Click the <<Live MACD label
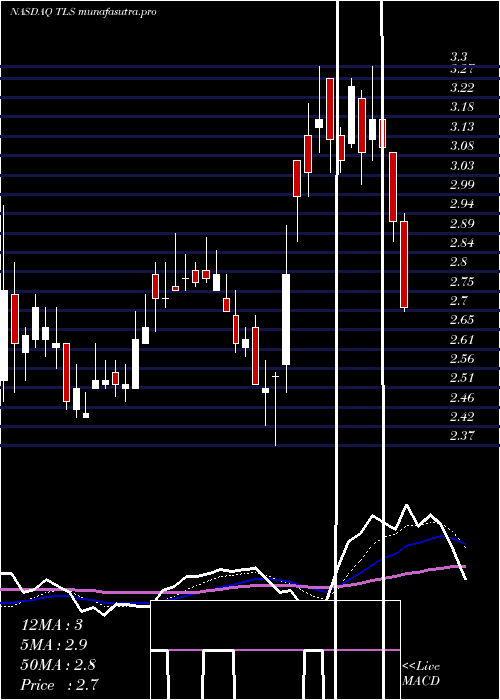Viewport: 500px width, 700px height. click(x=421, y=674)
